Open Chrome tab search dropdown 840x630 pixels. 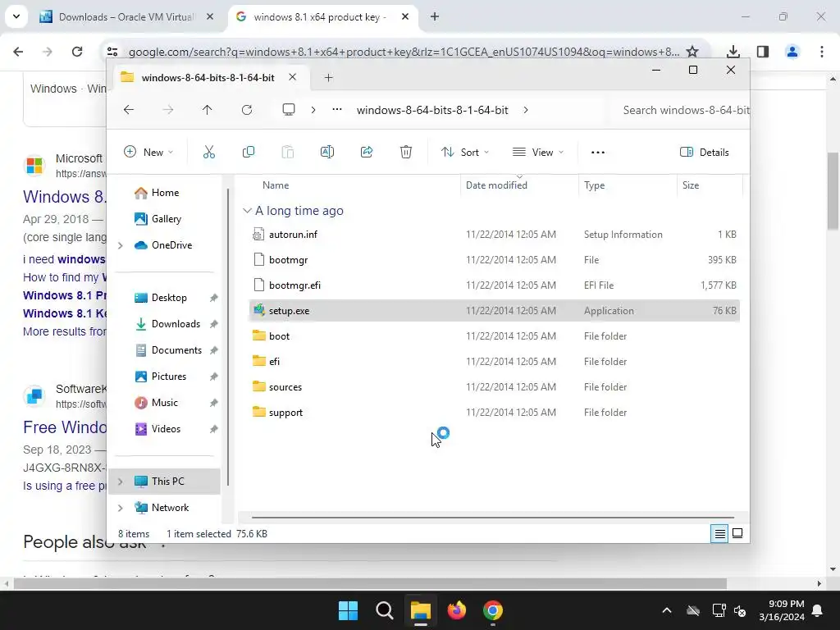coord(16,16)
